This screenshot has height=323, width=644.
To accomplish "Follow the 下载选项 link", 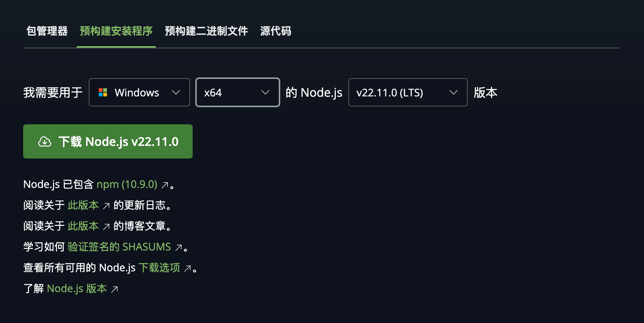I will tap(159, 268).
